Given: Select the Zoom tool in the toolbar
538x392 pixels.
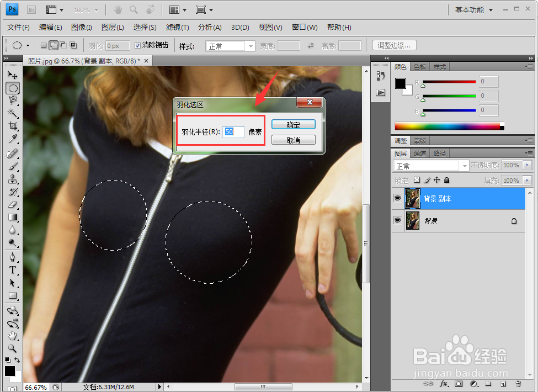Looking at the screenshot, I should [13, 348].
